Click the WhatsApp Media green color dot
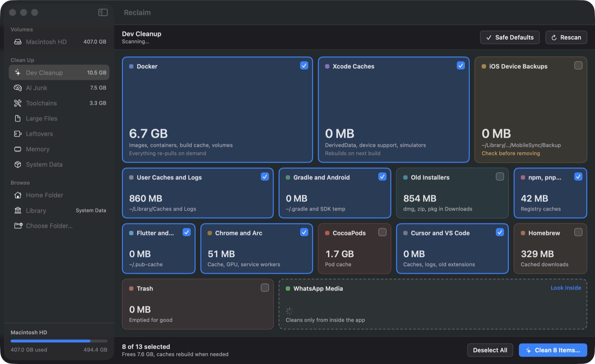The image size is (595, 364). tap(288, 289)
